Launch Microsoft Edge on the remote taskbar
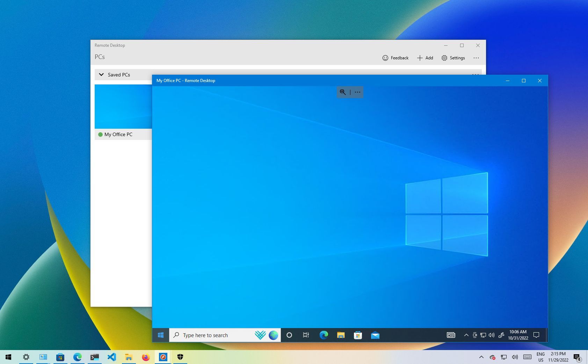Screen dimensions: 588x364 (324, 335)
